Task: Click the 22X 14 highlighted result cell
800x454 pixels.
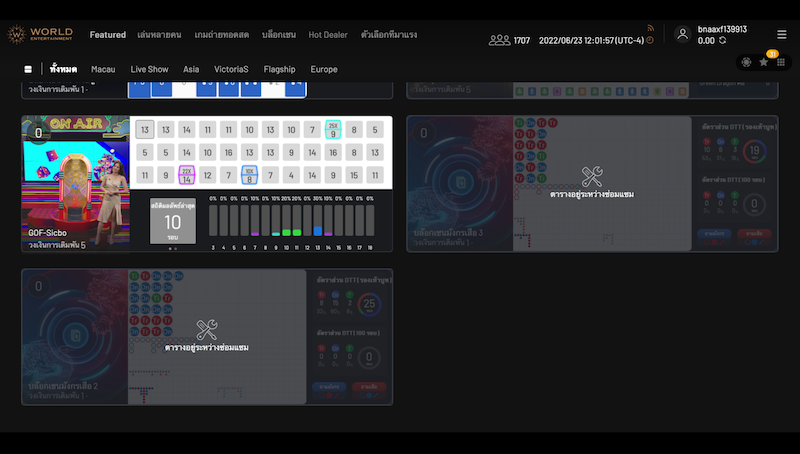Action: coord(187,175)
